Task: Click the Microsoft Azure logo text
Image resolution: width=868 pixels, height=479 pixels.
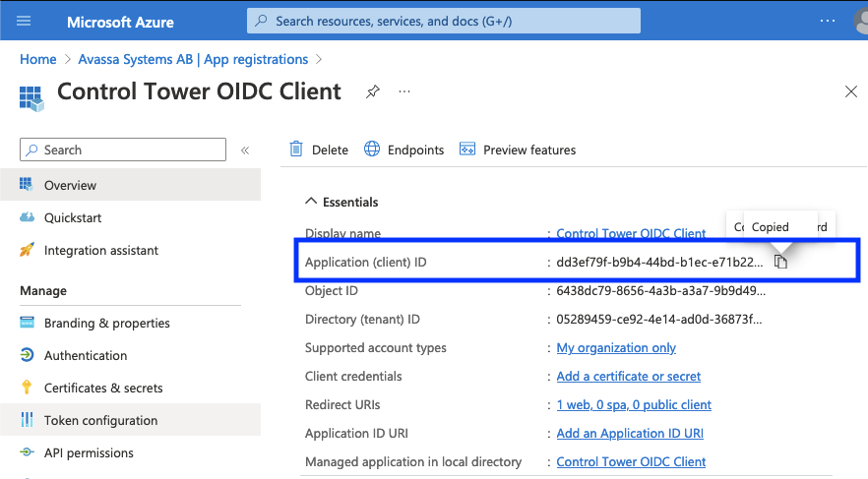Action: click(x=120, y=22)
